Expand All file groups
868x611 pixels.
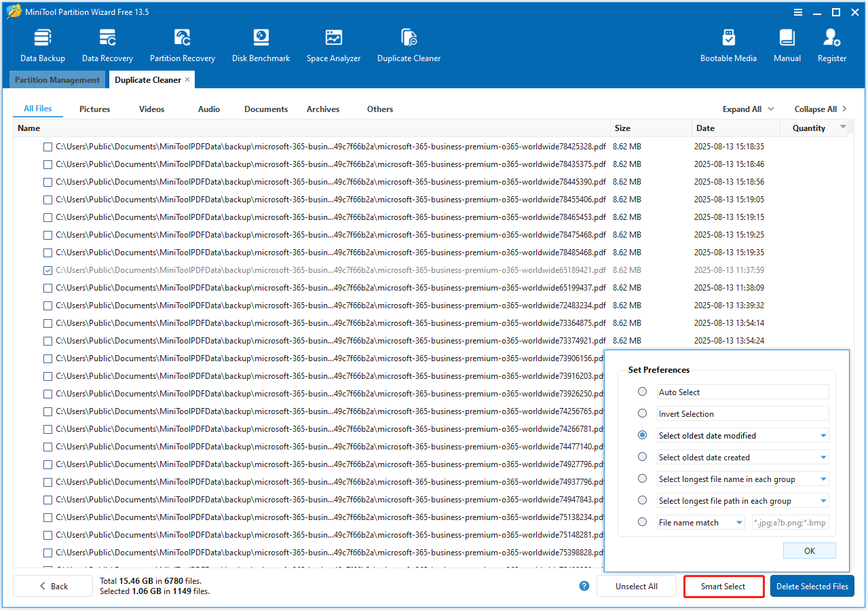[742, 109]
